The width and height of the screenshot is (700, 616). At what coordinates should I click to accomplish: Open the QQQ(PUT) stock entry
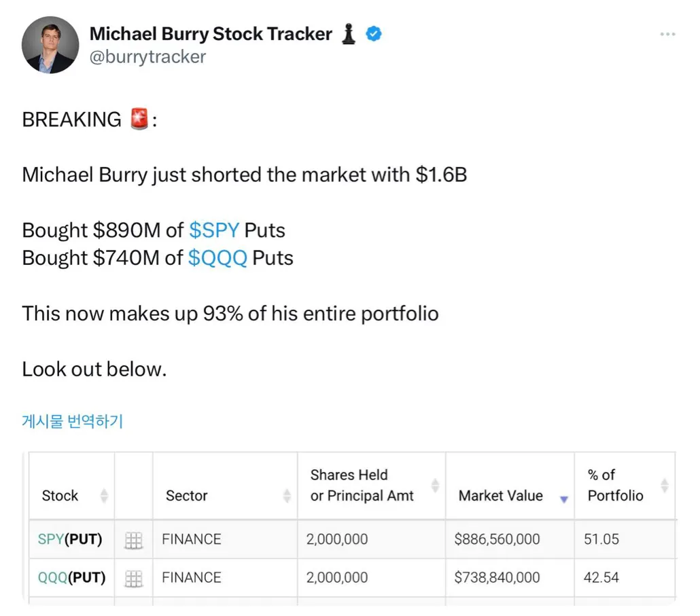click(71, 577)
